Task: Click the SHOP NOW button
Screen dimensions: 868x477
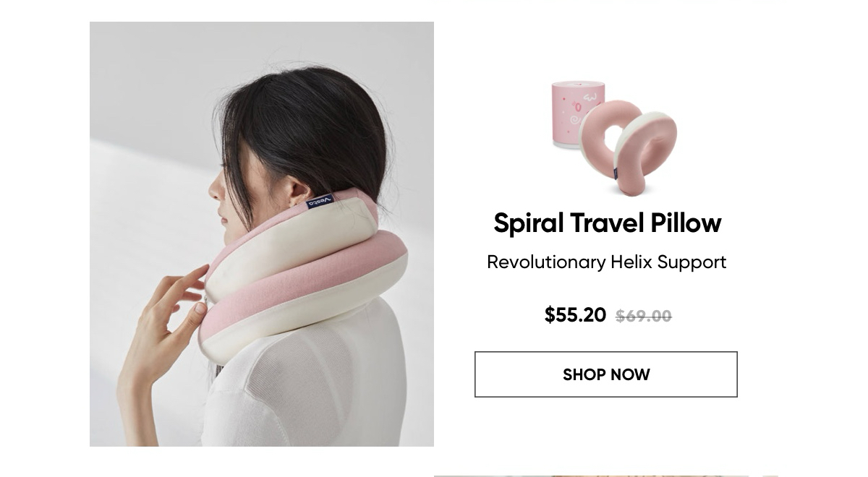Action: tap(605, 374)
